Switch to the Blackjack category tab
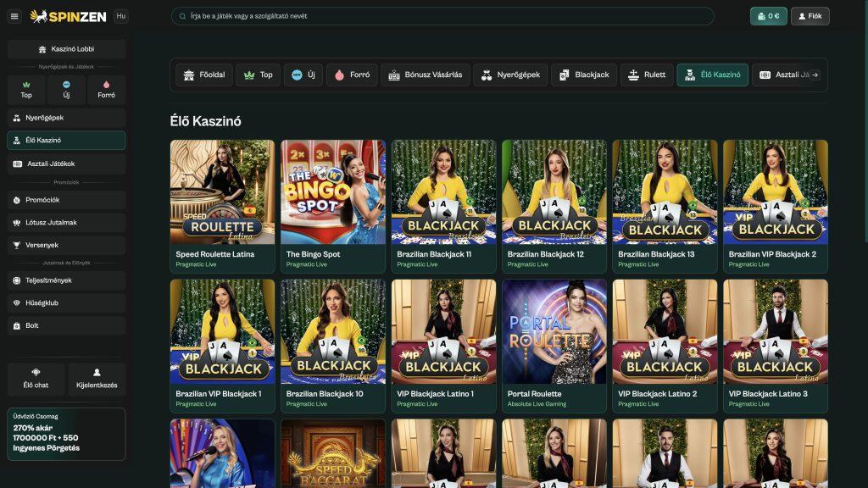868x488 pixels. click(583, 75)
